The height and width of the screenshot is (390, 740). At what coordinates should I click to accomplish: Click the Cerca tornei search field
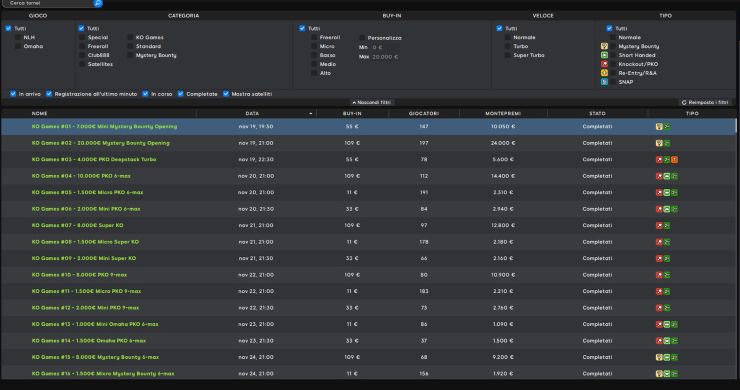tap(47, 3)
